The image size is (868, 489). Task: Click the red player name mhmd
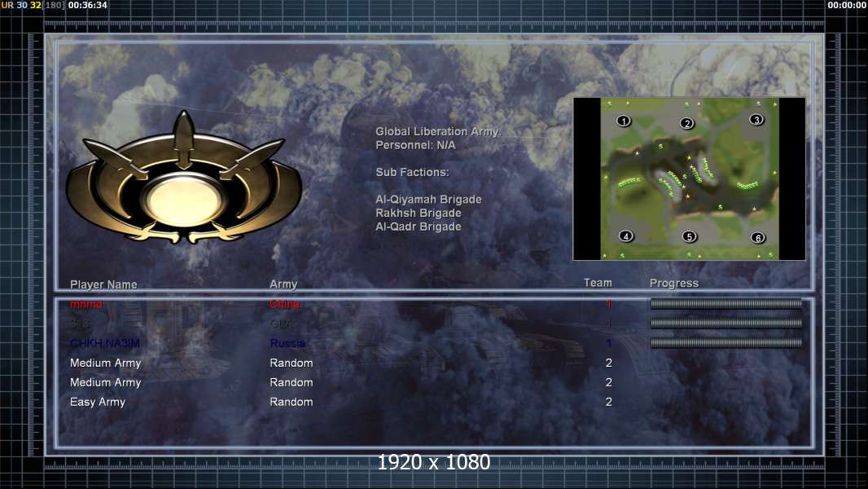86,304
